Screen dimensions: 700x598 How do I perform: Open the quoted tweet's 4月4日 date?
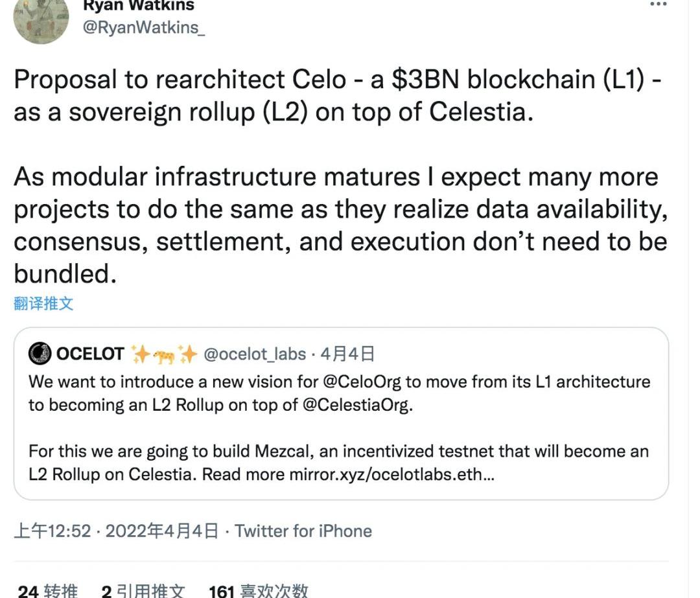(x=347, y=354)
